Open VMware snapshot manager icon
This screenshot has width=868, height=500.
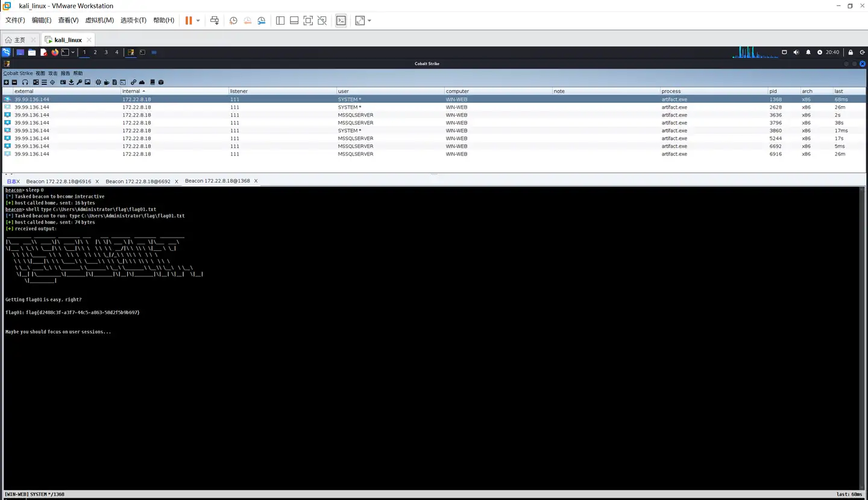[261, 21]
